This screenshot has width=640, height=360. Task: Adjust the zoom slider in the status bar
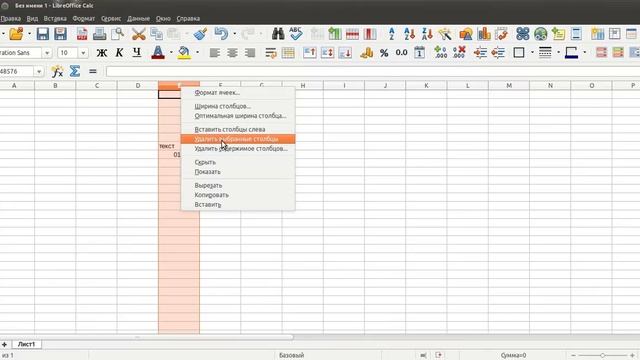(x=602, y=356)
